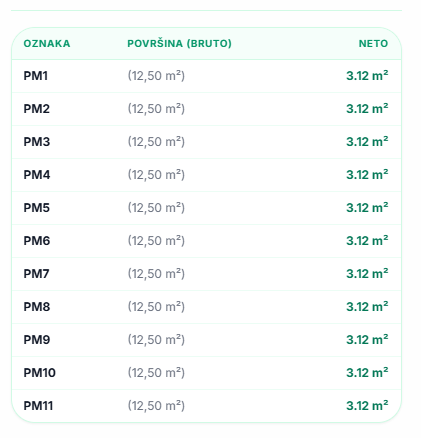Viewport: 421px width, 438px height.
Task: Select the PM5 row label
Action: pyautogui.click(x=37, y=208)
